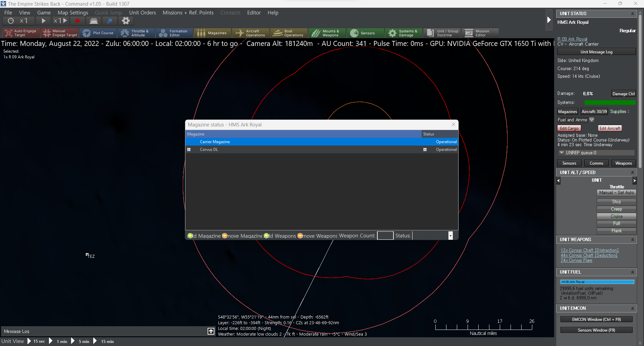Open the Formation Editor
Screen dimensions: 644x346
[x=174, y=33]
